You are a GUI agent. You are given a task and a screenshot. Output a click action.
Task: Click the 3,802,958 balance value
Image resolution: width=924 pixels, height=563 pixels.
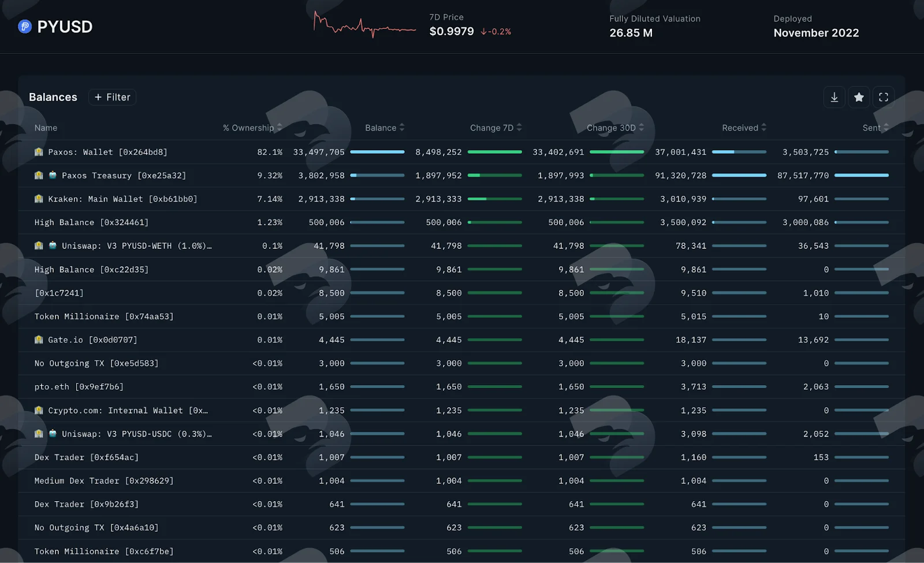click(x=321, y=176)
